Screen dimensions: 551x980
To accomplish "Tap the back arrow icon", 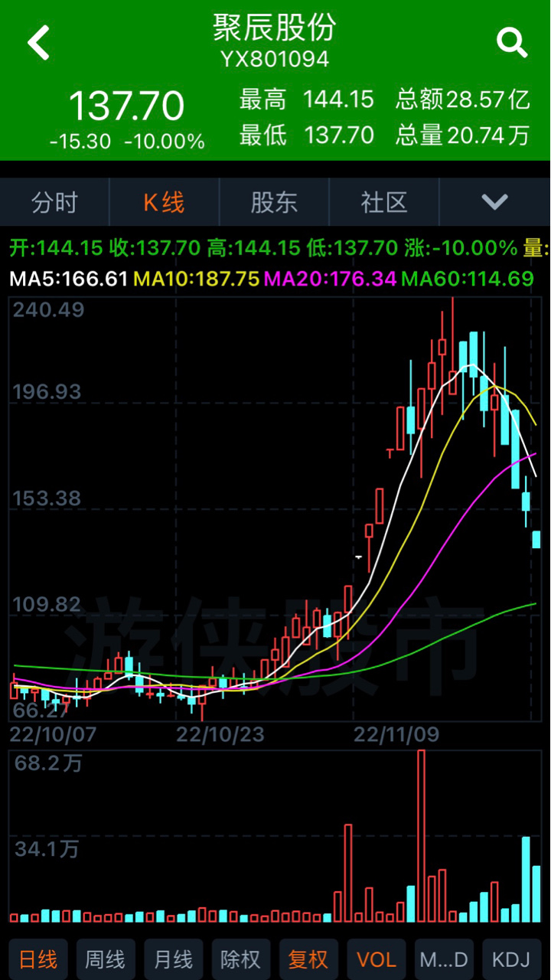I will click(x=38, y=42).
